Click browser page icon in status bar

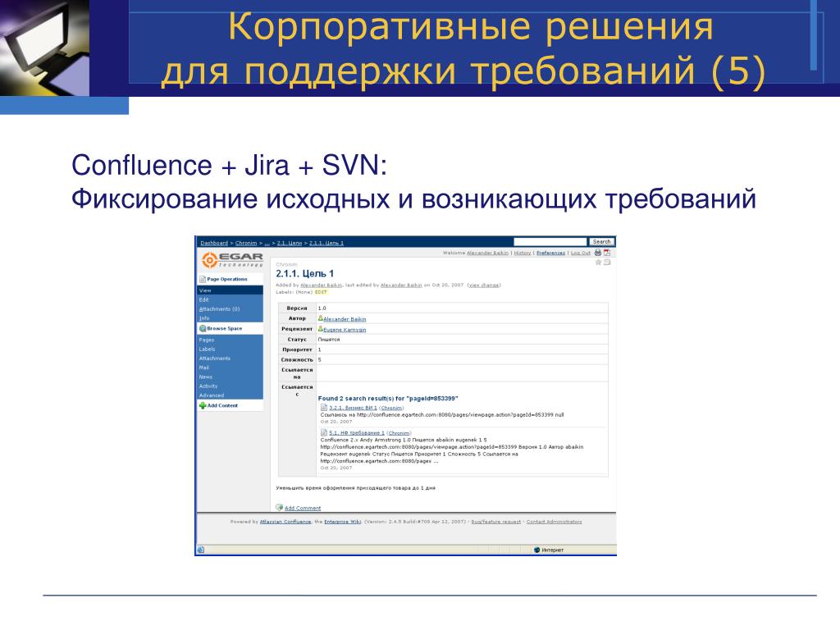click(x=200, y=550)
